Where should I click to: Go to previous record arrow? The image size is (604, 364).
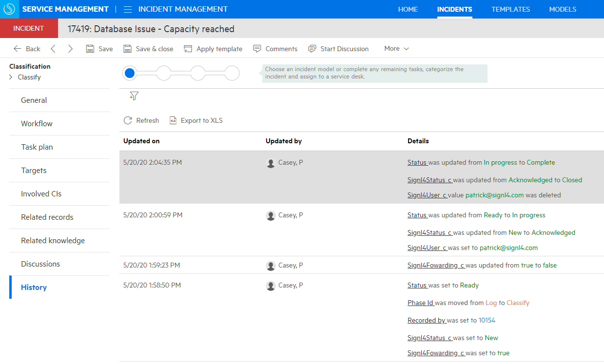click(53, 49)
